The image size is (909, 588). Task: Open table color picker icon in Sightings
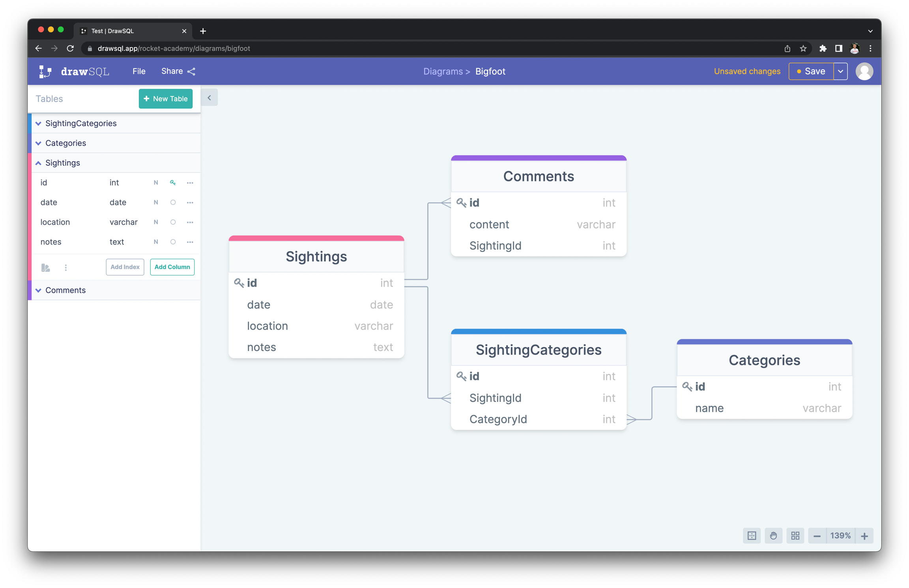(45, 268)
